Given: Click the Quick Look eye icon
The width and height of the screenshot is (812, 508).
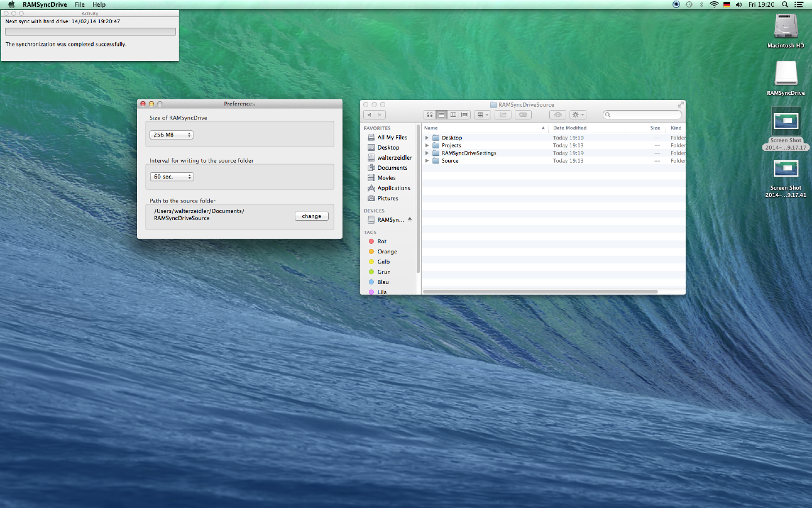Looking at the screenshot, I should tap(558, 115).
